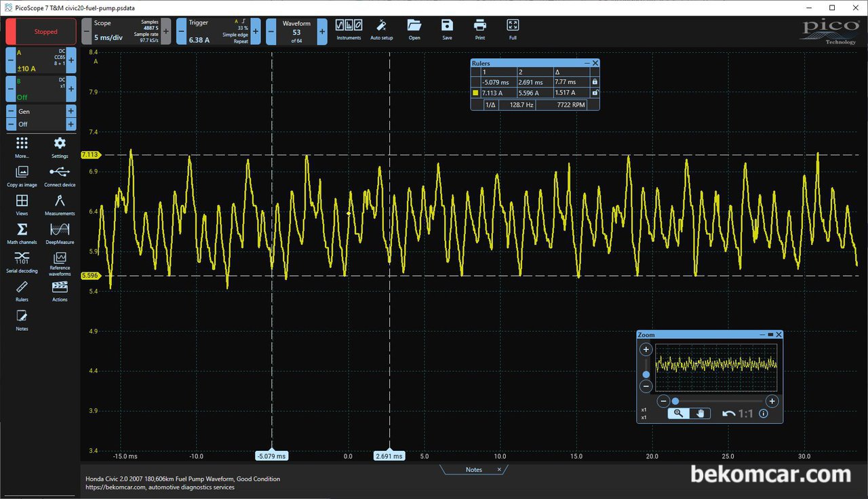Image resolution: width=868 pixels, height=499 pixels.
Task: Go to next waveform buffer
Action: [322, 31]
